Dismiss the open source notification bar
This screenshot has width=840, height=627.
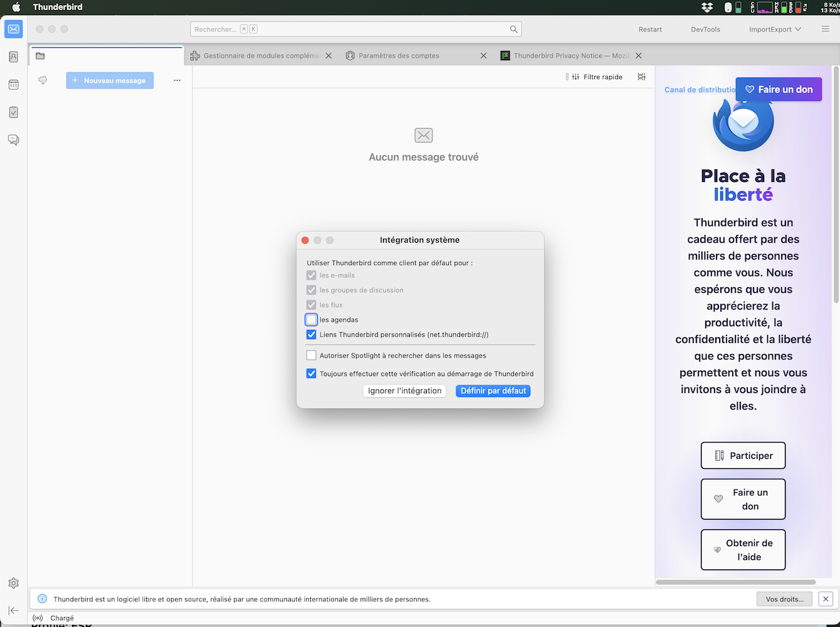(826, 599)
